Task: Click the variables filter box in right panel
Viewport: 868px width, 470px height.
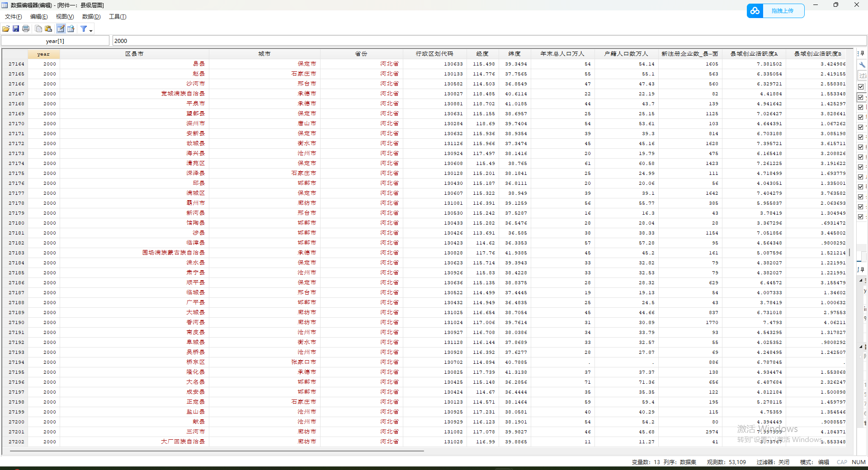Action: [x=863, y=75]
